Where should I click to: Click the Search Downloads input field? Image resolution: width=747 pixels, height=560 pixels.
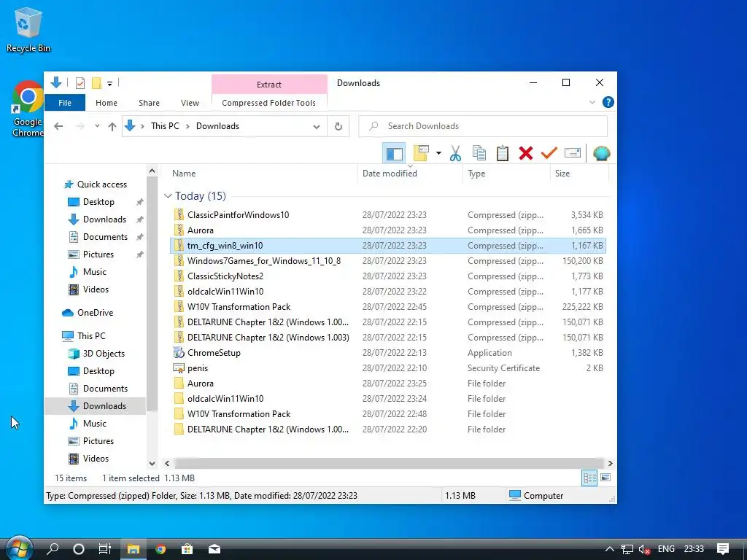[483, 126]
